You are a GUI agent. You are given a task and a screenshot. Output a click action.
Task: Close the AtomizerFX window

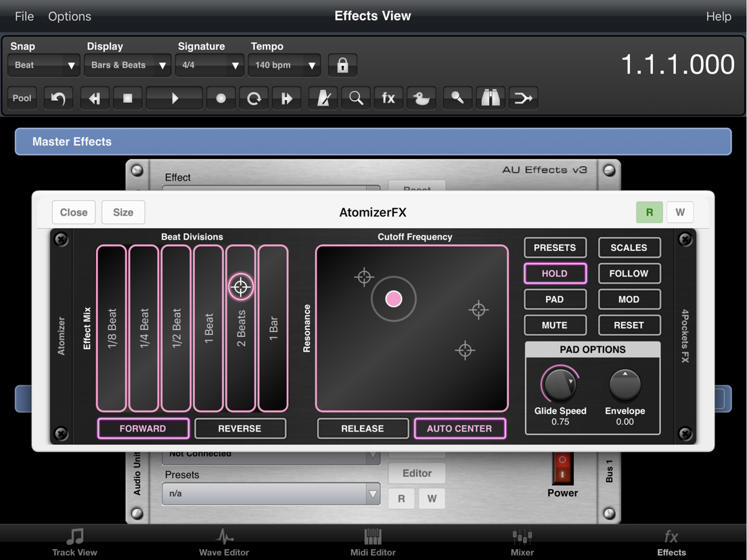click(x=74, y=212)
